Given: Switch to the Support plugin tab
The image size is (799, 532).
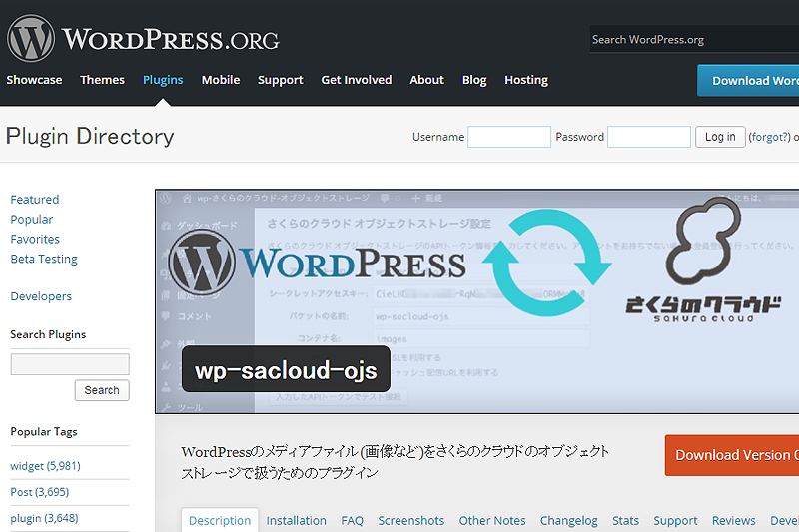Looking at the screenshot, I should coord(676,521).
